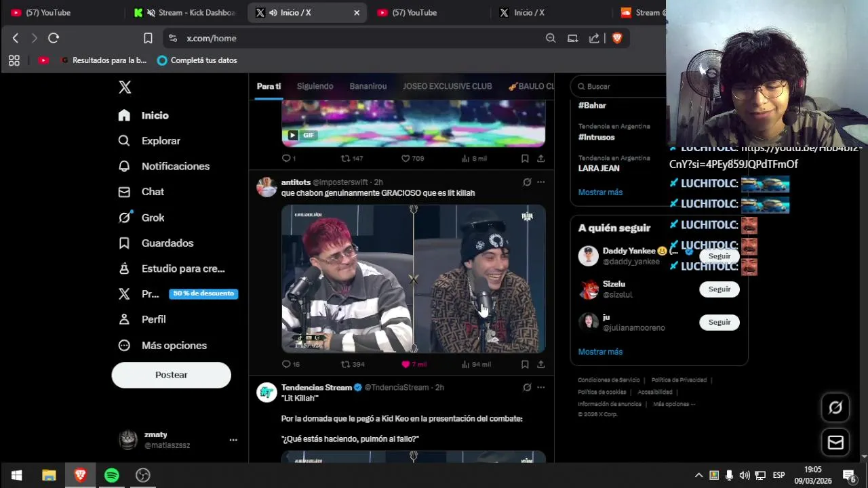Reply to antitots post
868x488 pixels.
pos(290,364)
